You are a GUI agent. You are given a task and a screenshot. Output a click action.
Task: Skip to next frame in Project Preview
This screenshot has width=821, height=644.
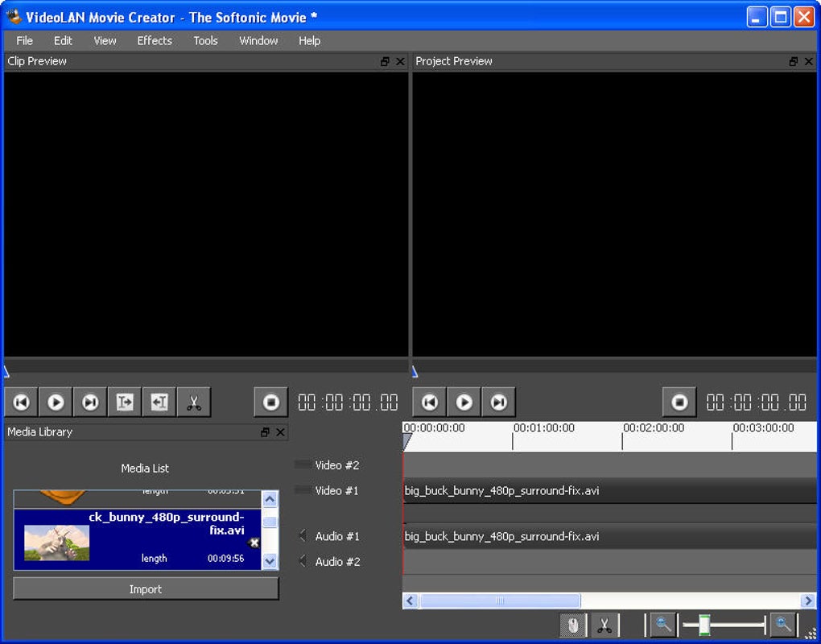(x=499, y=402)
